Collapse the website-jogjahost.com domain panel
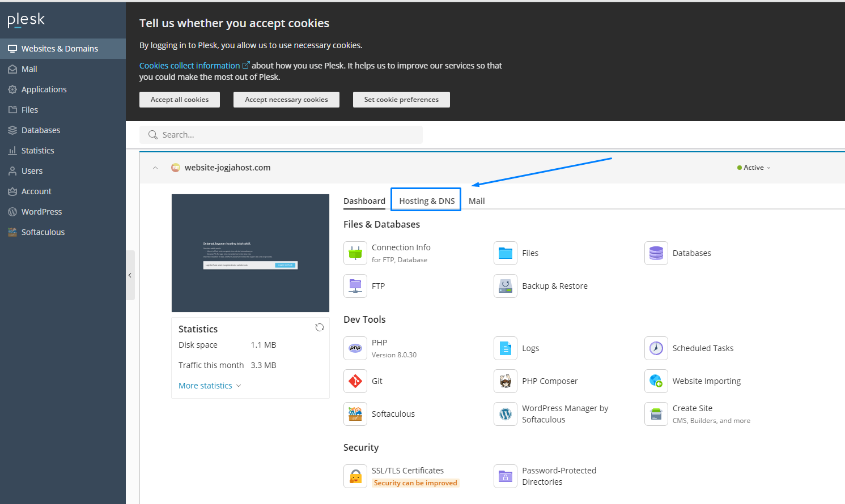Viewport: 845px width, 504px height. (x=155, y=168)
